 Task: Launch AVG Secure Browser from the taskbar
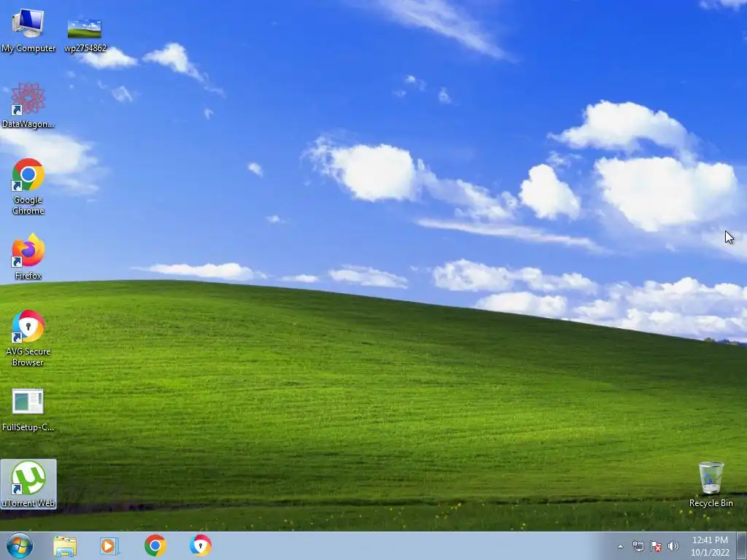[201, 545]
